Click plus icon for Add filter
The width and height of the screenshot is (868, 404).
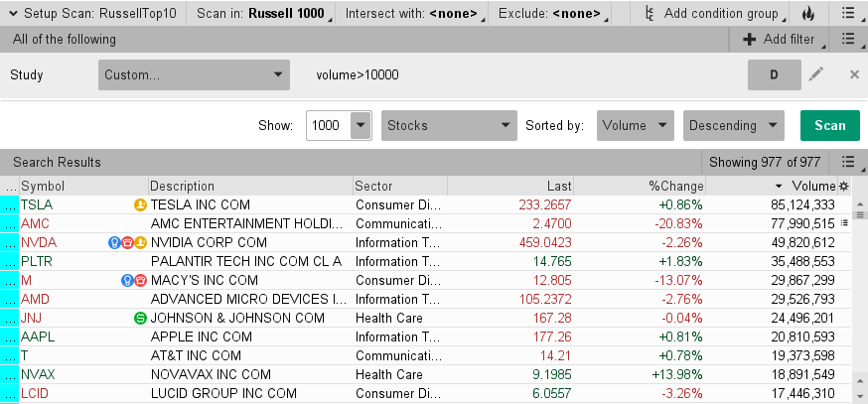(749, 40)
